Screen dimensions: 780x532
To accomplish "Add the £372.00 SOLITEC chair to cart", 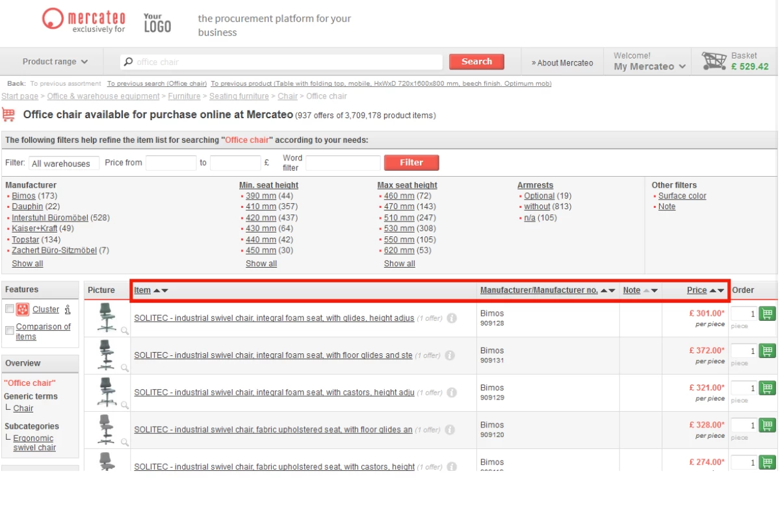I will click(768, 351).
